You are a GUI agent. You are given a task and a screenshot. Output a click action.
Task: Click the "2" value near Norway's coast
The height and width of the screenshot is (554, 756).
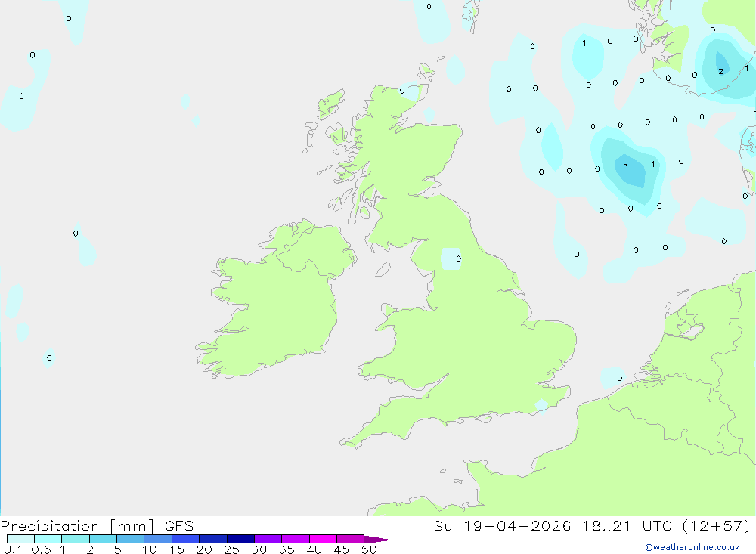coord(720,71)
